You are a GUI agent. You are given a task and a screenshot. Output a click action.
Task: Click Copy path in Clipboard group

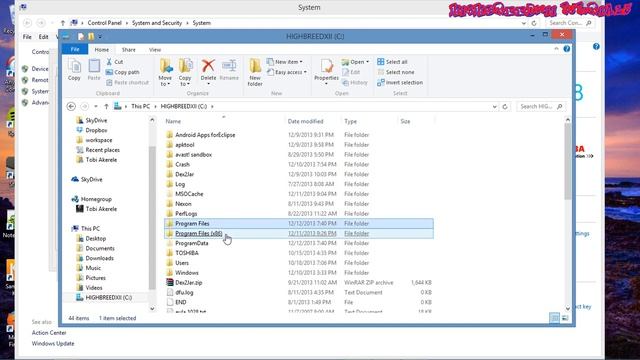tap(122, 72)
